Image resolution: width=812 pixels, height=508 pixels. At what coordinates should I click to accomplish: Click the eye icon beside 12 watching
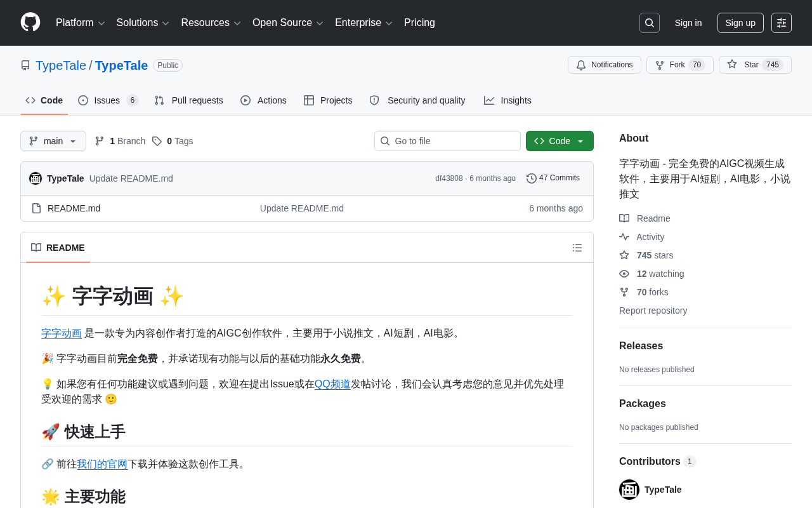pos(624,274)
